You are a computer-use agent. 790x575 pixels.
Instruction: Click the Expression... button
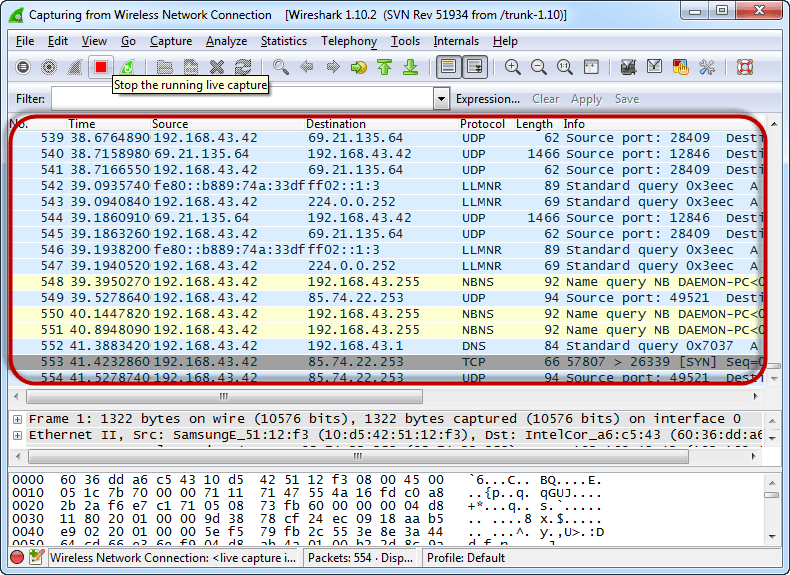(x=487, y=99)
